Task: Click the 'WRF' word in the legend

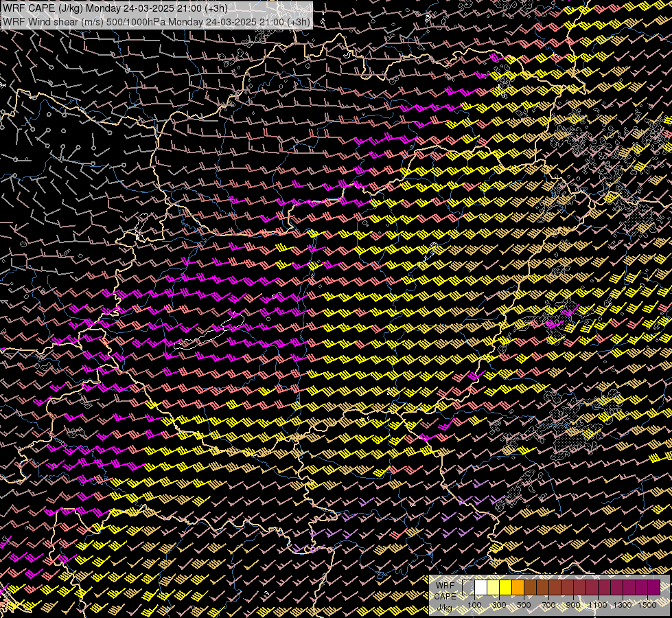Action: [445, 586]
